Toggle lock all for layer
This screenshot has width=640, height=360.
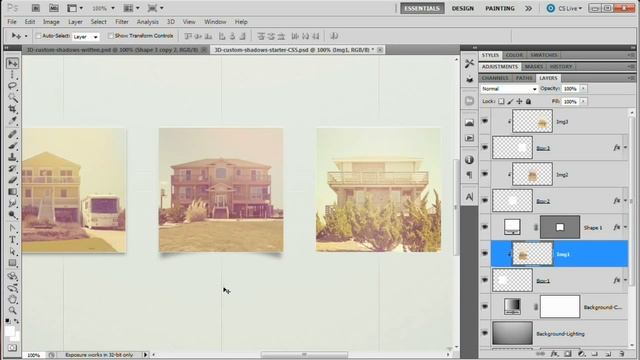(529, 101)
